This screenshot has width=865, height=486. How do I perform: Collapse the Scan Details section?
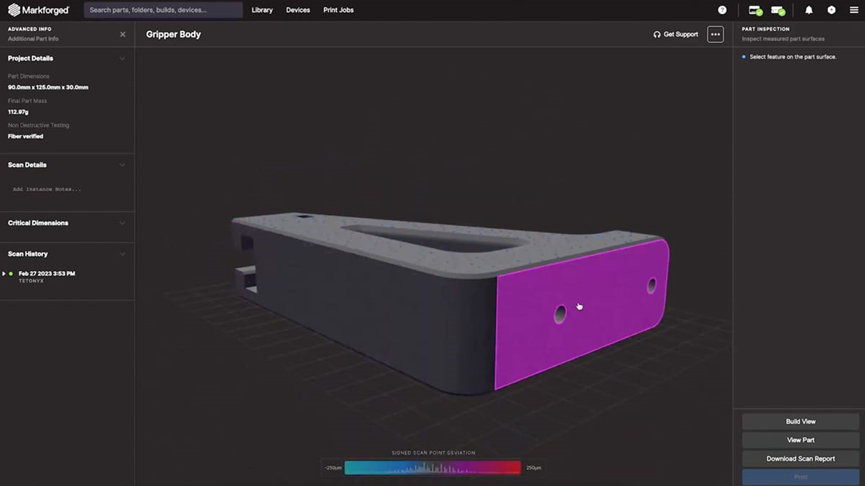point(122,165)
